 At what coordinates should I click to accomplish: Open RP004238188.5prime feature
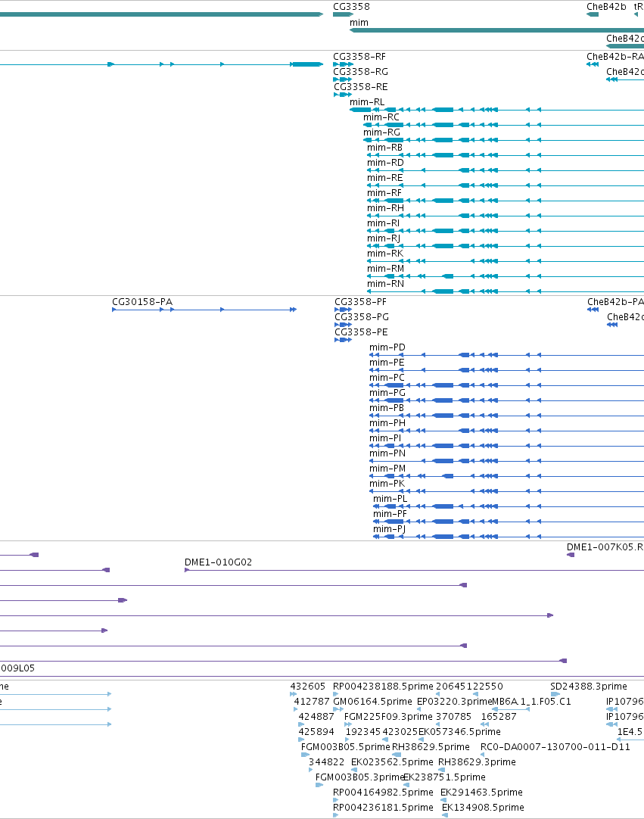(x=384, y=687)
